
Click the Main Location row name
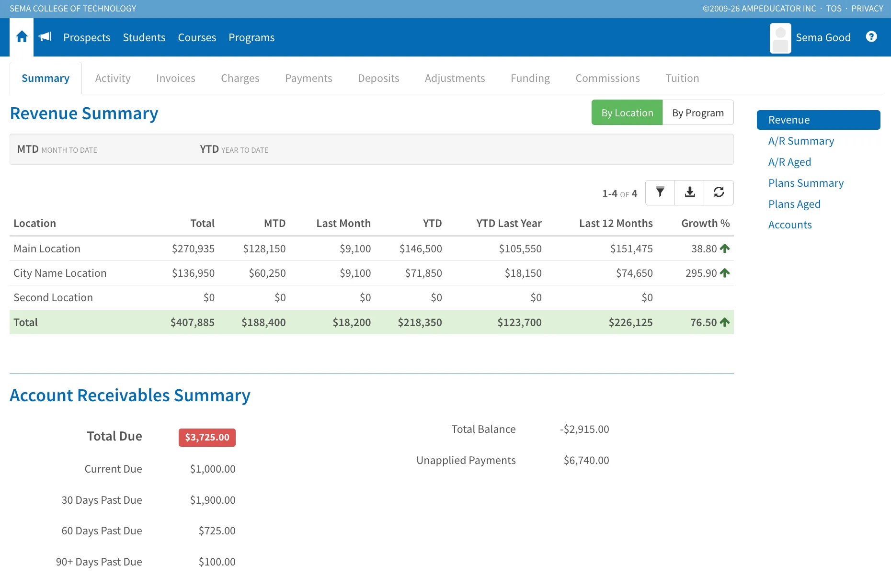coord(47,249)
